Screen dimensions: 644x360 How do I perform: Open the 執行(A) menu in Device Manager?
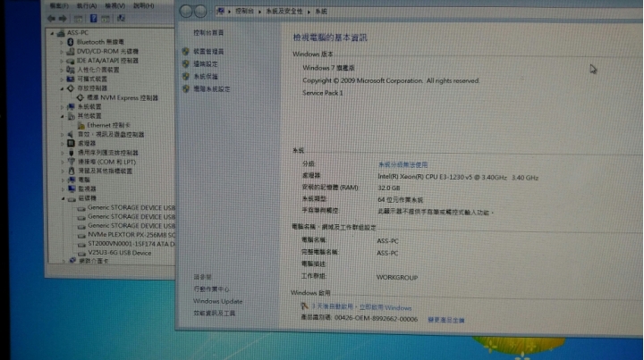(x=87, y=5)
